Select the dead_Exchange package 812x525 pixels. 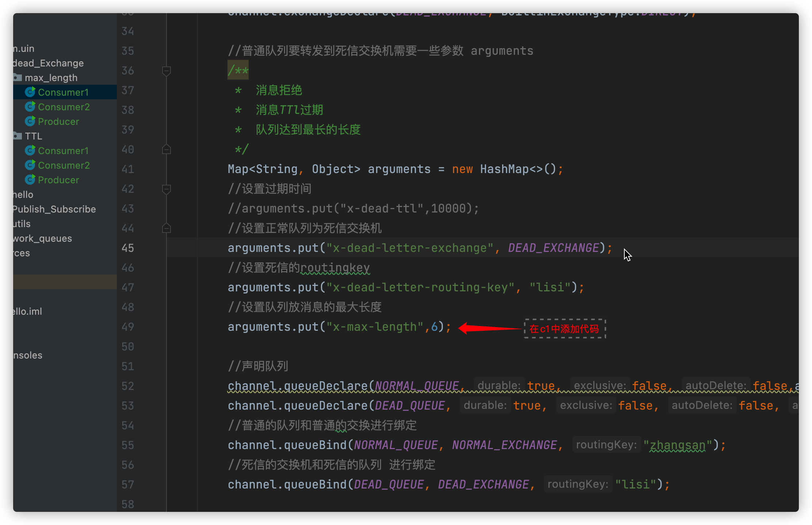tap(48, 63)
